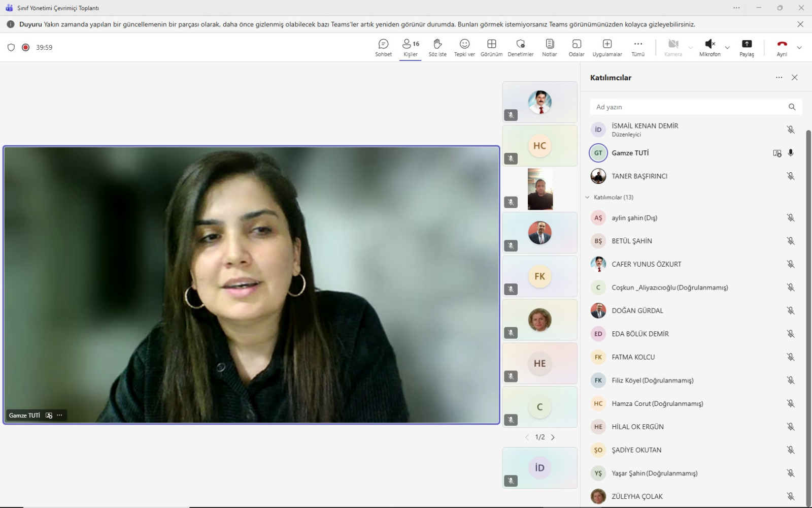Open the Kişiler participants tab

click(x=411, y=47)
